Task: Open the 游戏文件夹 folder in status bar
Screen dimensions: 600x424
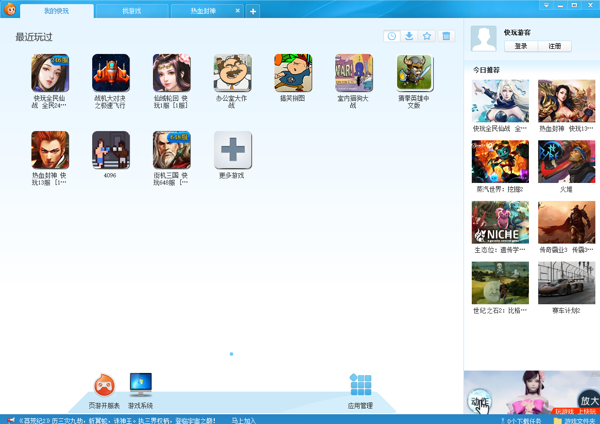Action: pos(575,420)
